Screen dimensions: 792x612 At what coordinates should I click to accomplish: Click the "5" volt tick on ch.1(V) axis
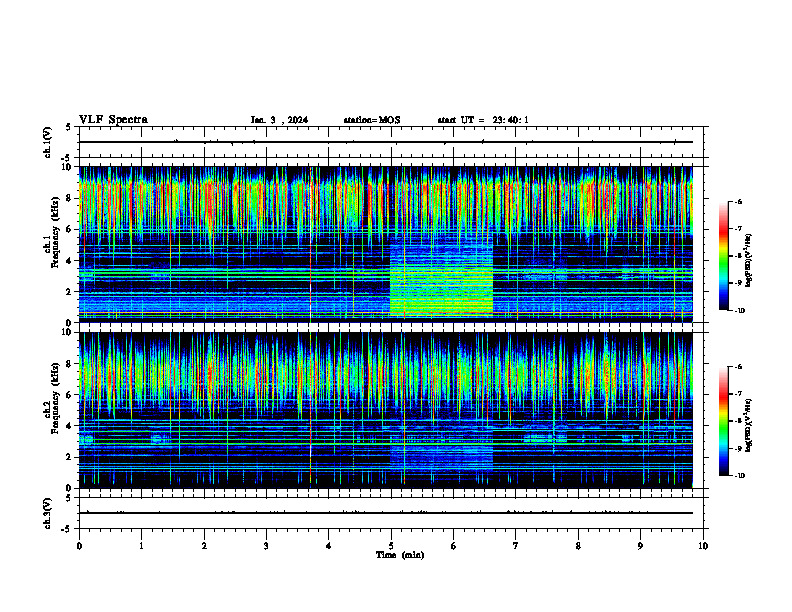click(68, 127)
